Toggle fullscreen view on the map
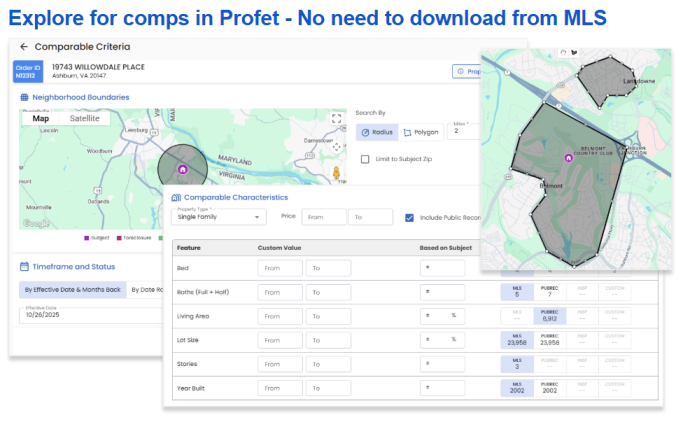The height and width of the screenshot is (422, 683). coord(337,118)
